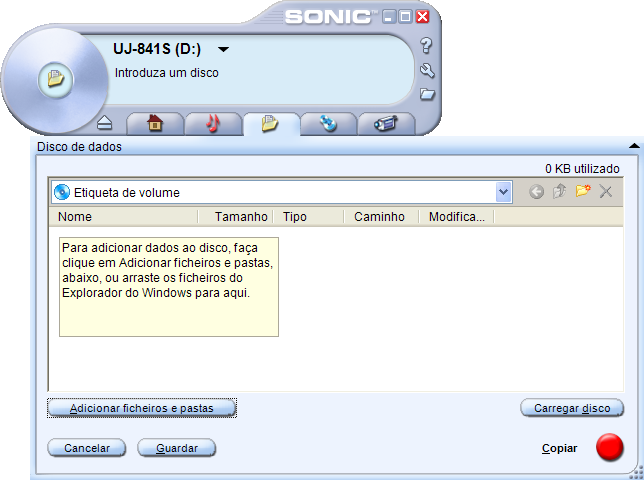Screen dimensions: 644x480
Task: Collapse the Disco de dados panel
Action: [x=633, y=146]
